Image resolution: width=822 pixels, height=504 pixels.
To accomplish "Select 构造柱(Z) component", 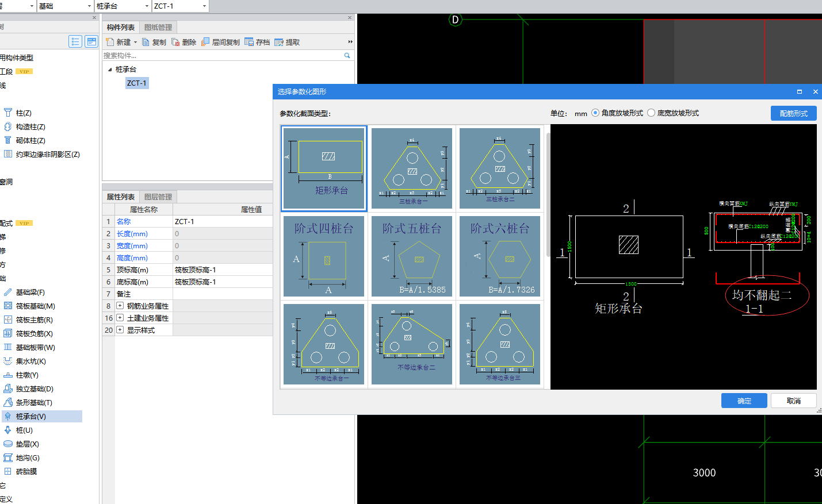I will [30, 127].
